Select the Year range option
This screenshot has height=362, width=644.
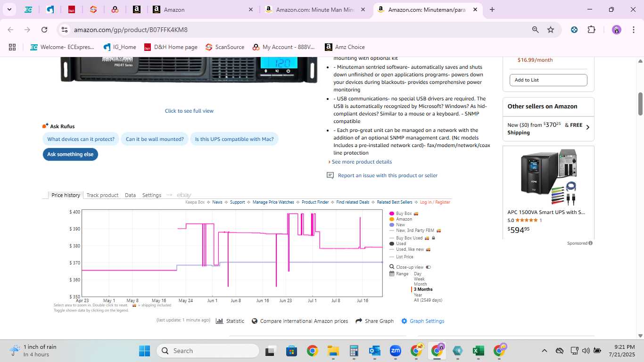(418, 295)
